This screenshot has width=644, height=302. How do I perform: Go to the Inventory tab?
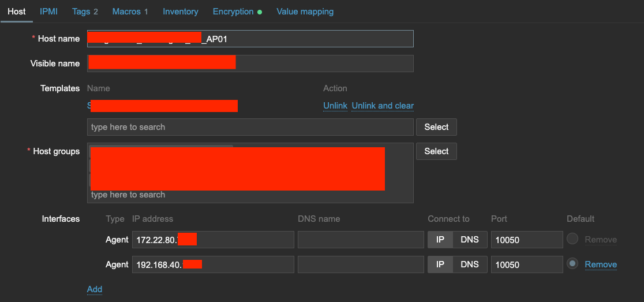pyautogui.click(x=180, y=12)
